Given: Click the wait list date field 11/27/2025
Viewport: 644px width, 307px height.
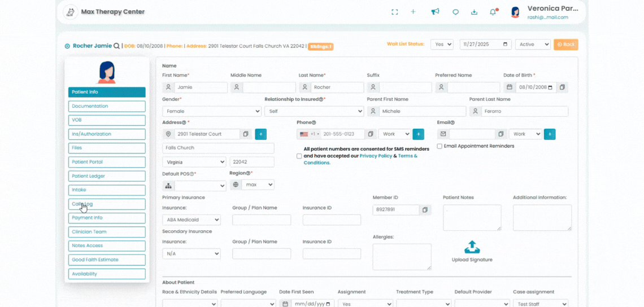Looking at the screenshot, I should (x=486, y=45).
